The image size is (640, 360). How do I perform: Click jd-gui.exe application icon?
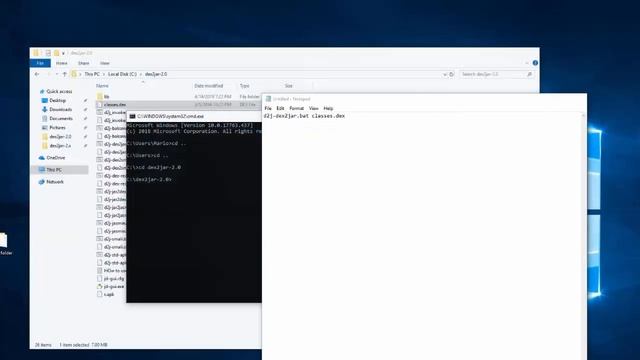tap(100, 287)
